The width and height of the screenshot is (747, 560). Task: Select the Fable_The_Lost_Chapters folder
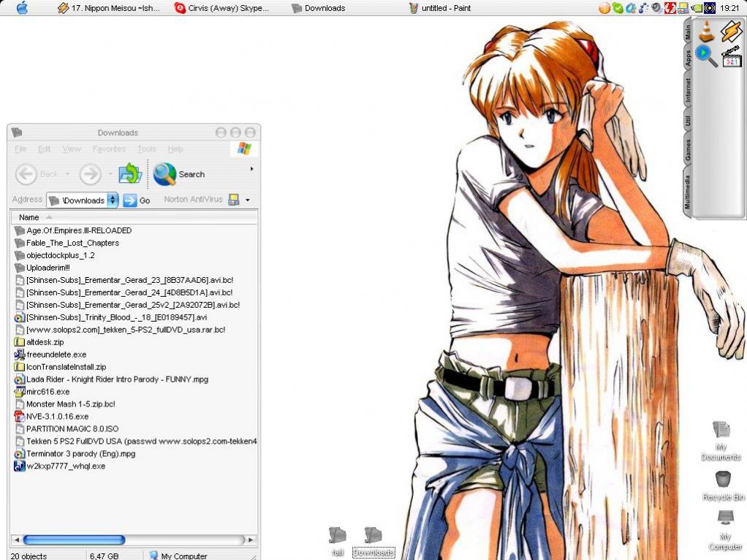pos(67,243)
